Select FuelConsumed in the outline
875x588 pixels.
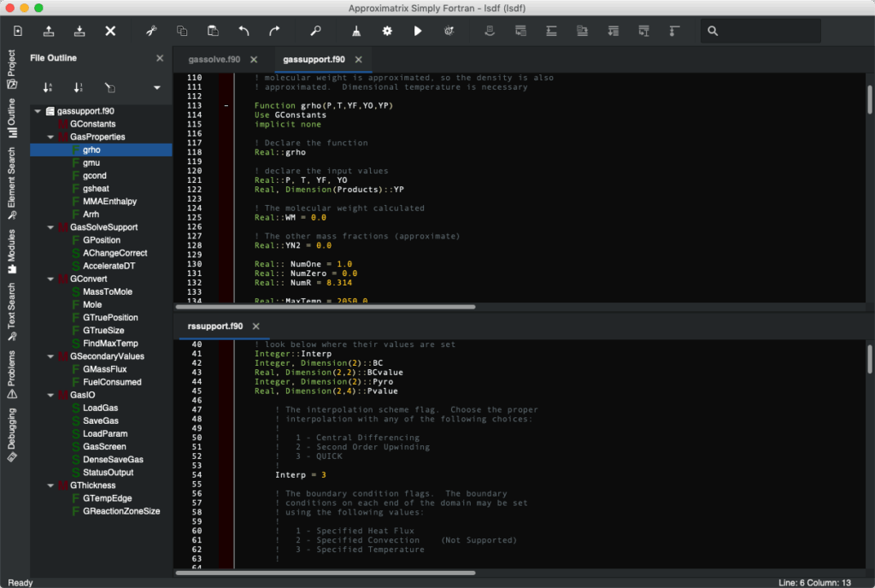pyautogui.click(x=112, y=382)
